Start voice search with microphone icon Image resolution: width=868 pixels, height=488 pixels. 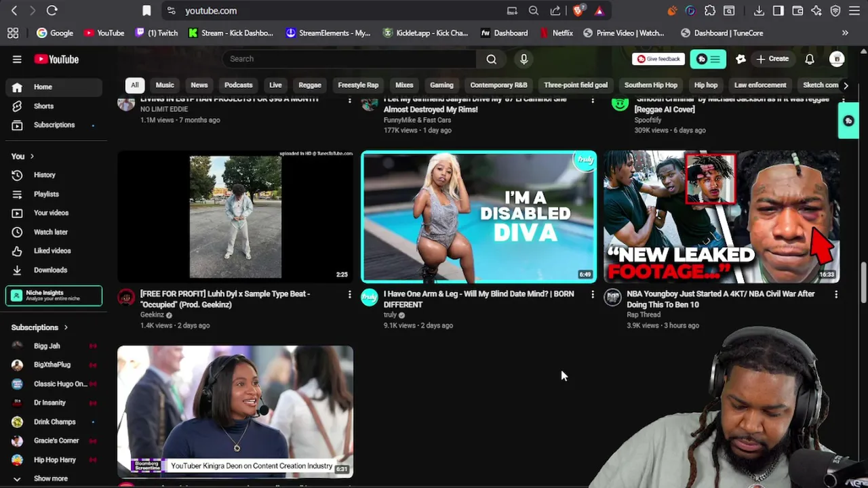pos(524,59)
